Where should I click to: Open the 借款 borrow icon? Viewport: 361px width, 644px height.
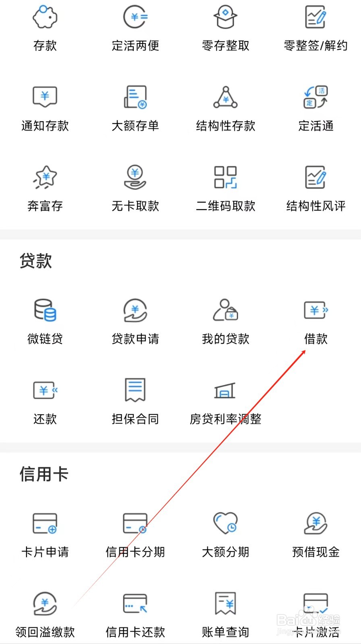tap(316, 310)
